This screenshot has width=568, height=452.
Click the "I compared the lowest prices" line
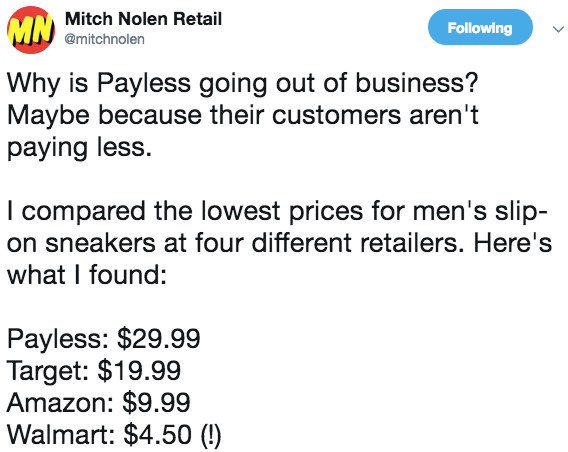point(277,211)
